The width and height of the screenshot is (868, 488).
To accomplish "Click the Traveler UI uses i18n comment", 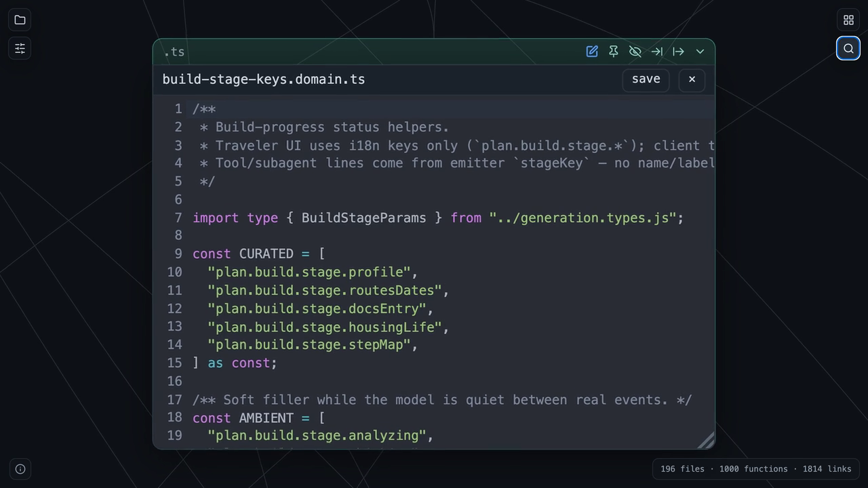I will [457, 146].
